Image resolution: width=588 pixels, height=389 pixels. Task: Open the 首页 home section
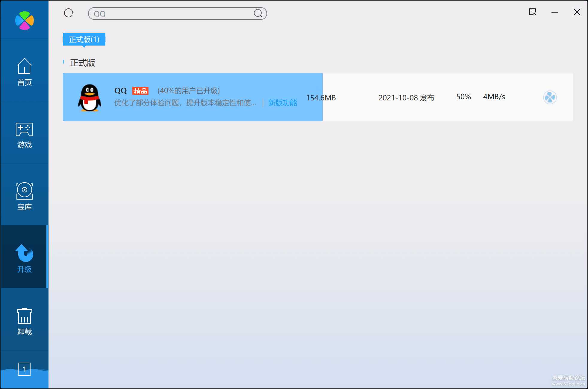(x=24, y=71)
